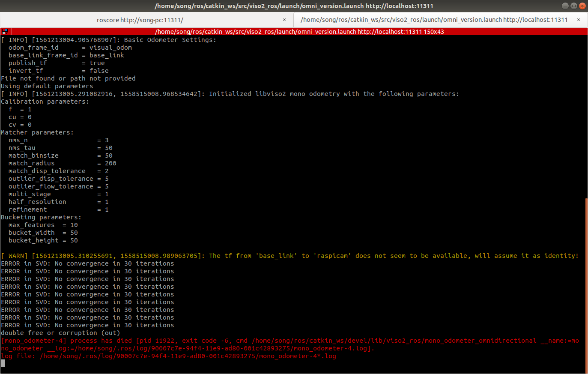This screenshot has width=588, height=374.
Task: Click the 'outlier_flow_tolerance = 5' line
Action: 59,186
